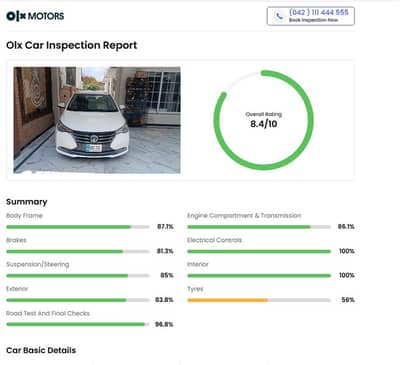
Task: Click the Suspension/Steering label
Action: coord(38,264)
